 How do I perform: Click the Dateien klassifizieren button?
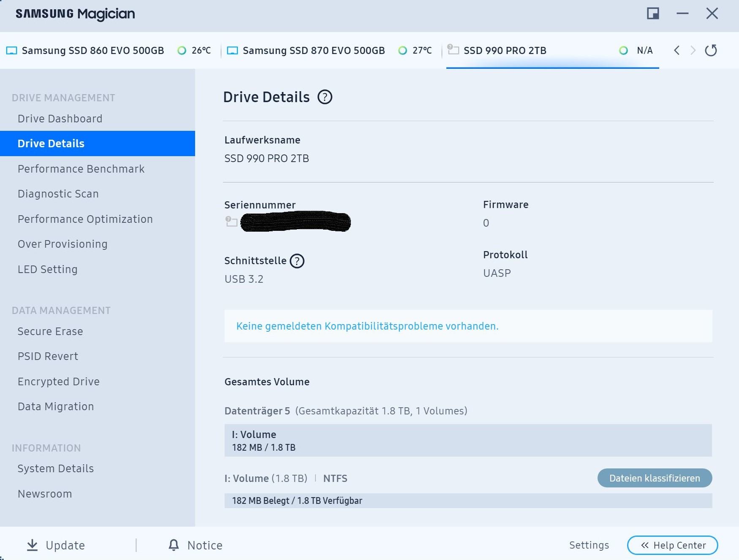655,478
